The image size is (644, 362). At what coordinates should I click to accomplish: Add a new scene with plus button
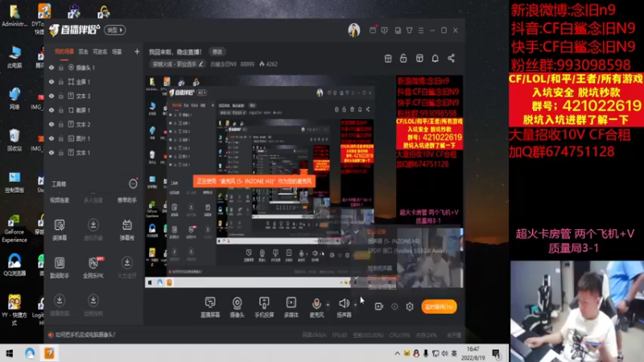pos(137,51)
